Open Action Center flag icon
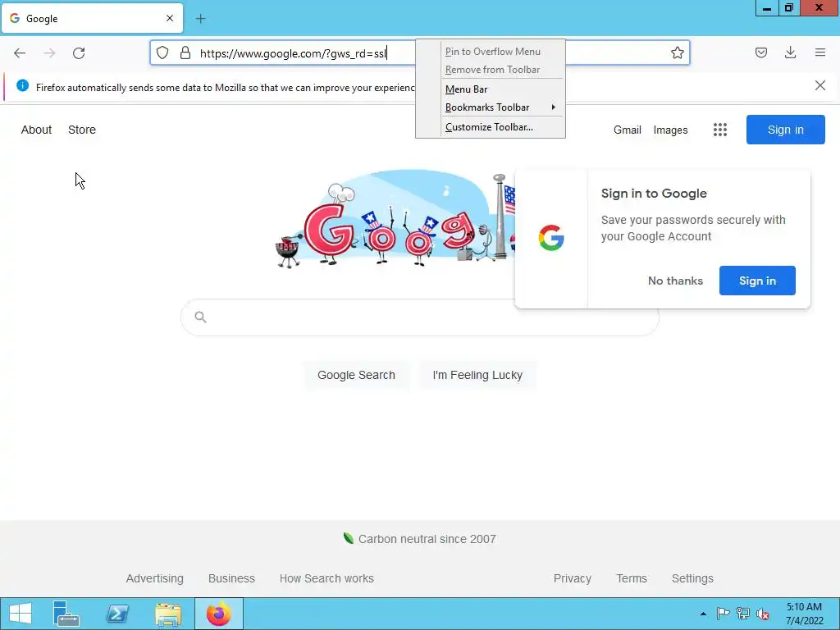This screenshot has height=630, width=840. [723, 614]
